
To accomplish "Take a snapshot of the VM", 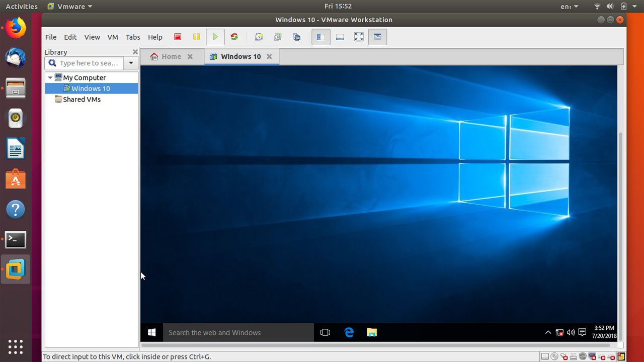I will pos(259,36).
